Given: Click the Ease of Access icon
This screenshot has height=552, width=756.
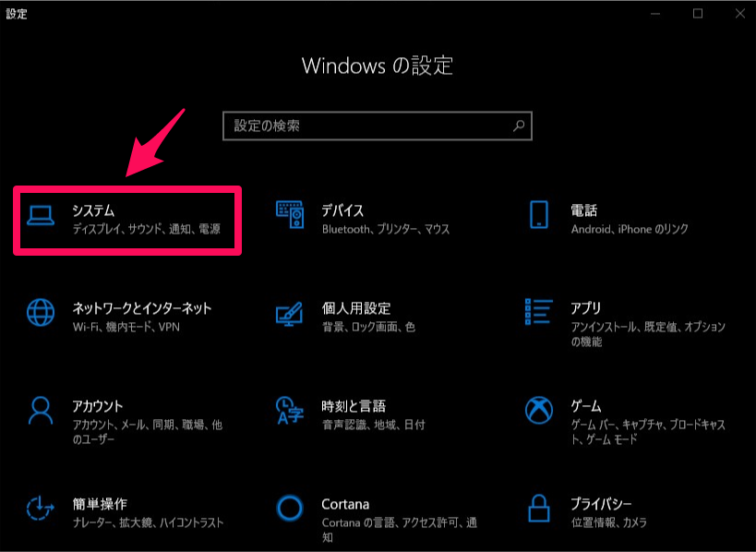Looking at the screenshot, I should (x=41, y=508).
